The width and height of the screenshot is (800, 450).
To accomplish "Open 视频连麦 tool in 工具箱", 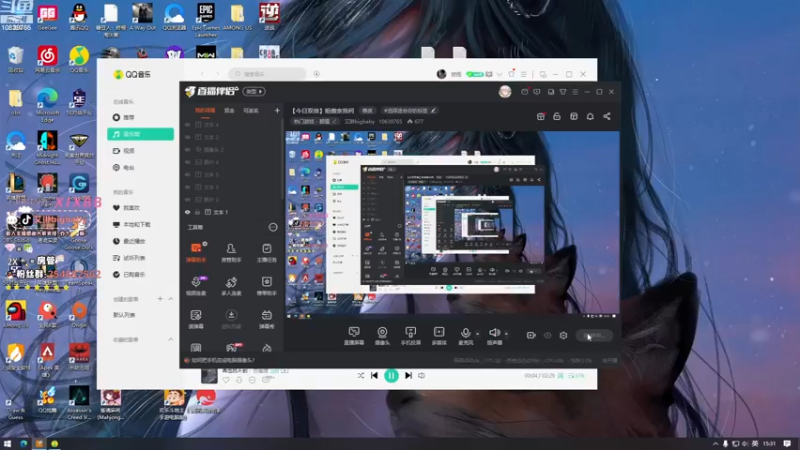I will 196,286.
